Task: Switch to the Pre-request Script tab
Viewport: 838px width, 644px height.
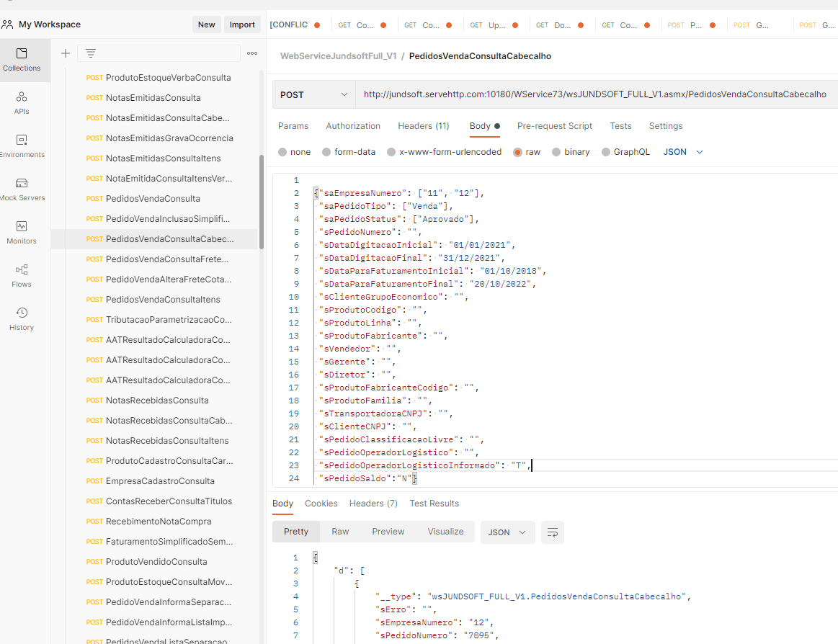Action: (x=554, y=126)
